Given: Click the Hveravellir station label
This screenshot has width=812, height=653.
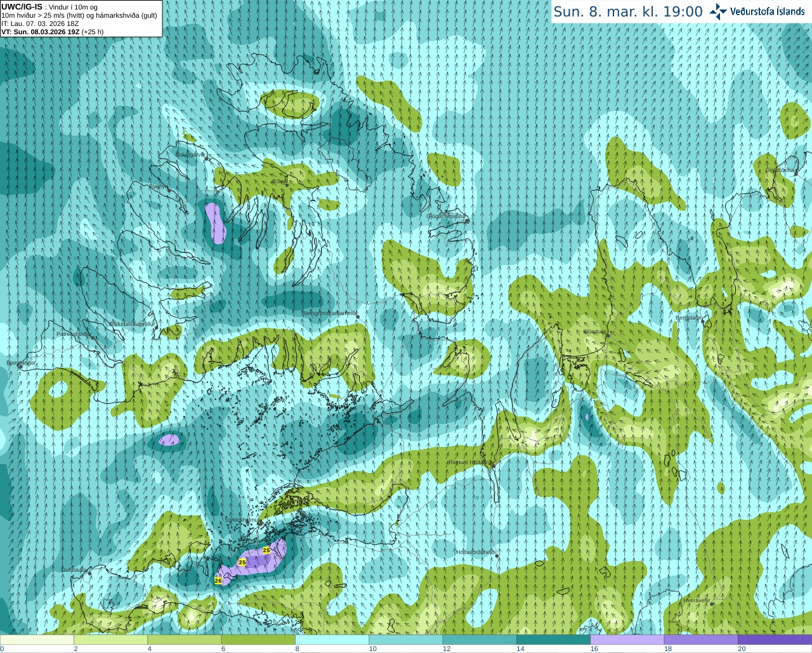Looking at the screenshot, I should (696, 600).
